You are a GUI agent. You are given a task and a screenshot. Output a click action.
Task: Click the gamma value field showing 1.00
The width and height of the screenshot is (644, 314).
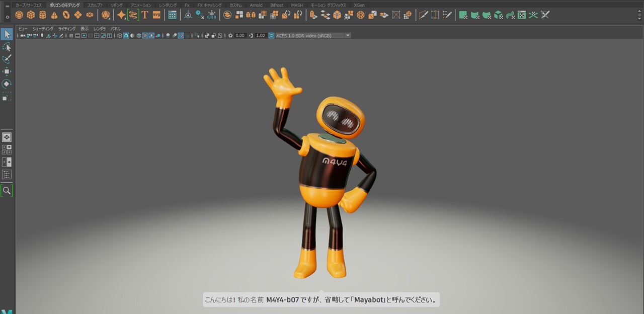[x=261, y=36]
